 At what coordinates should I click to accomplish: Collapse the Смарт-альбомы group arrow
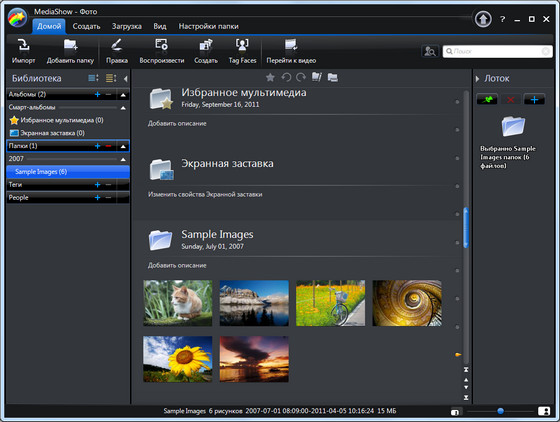tap(123, 108)
